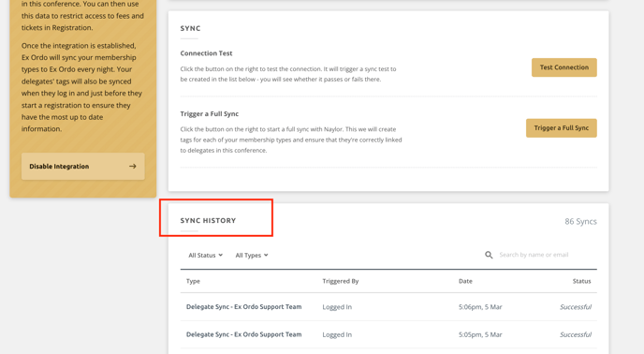This screenshot has height=354, width=644.
Task: Click the Successful status of 5:06pm sync
Action: [x=576, y=307]
